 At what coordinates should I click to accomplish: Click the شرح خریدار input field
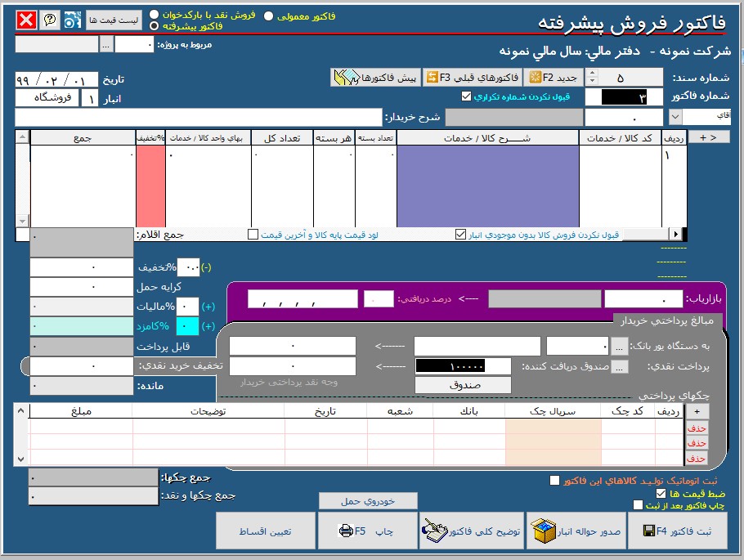click(199, 117)
